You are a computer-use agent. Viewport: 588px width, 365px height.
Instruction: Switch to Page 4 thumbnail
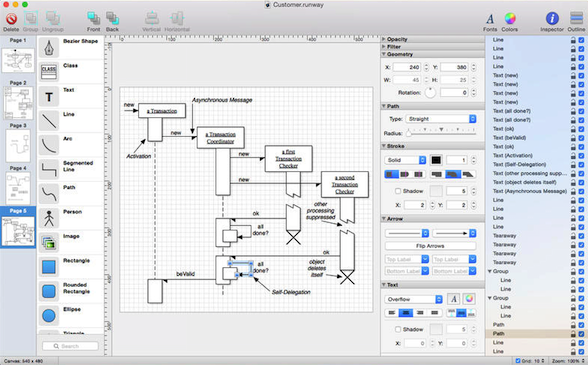[18, 188]
